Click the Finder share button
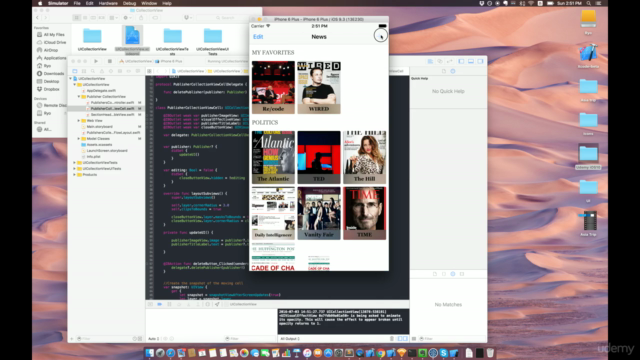Image resolution: width=640 pixels, height=360 pixels. coord(141,18)
